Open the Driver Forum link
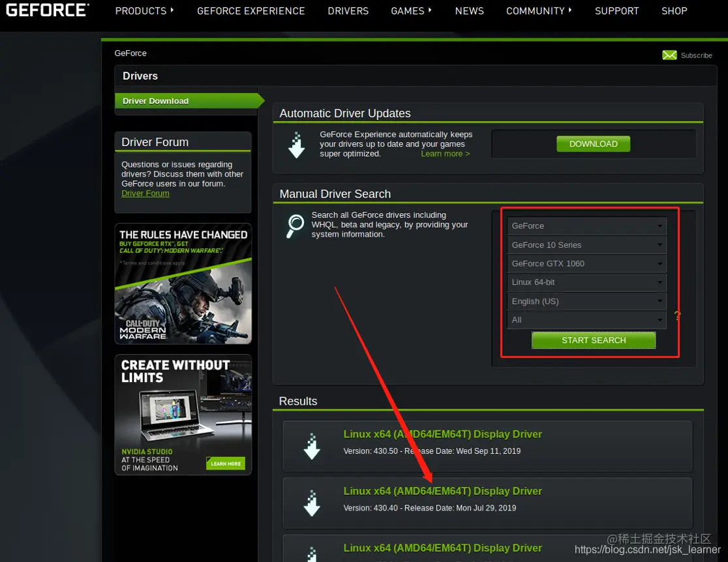This screenshot has height=562, width=728. (x=145, y=193)
